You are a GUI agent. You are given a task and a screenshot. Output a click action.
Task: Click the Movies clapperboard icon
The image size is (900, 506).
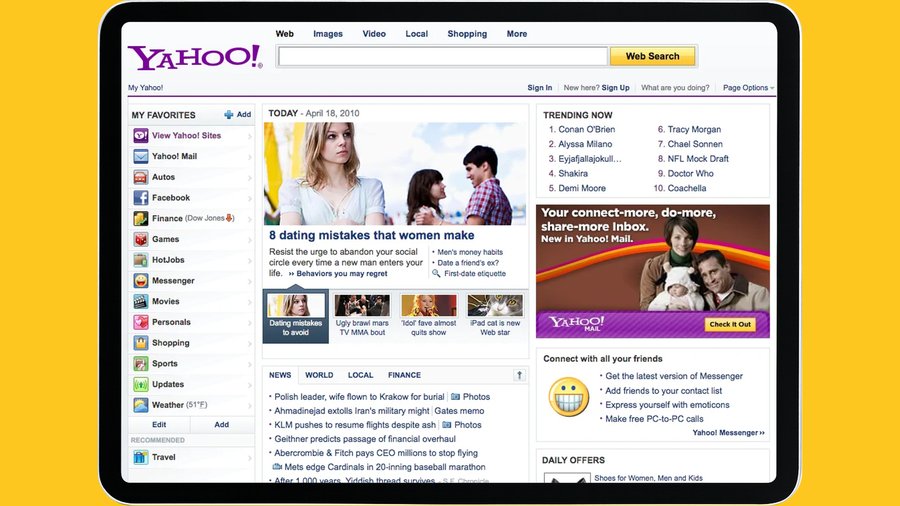pyautogui.click(x=141, y=301)
